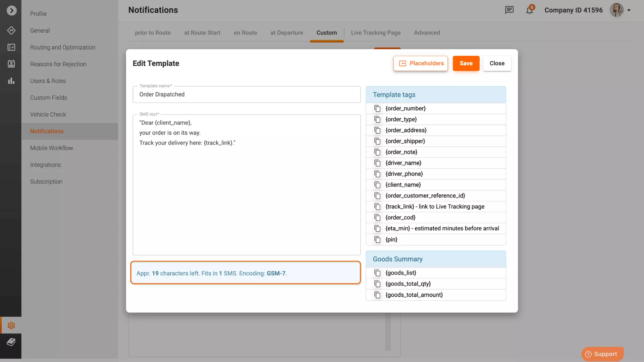Screen dimensions: 644x362
Task: Copy the {goods_list} tag
Action: tap(377, 273)
